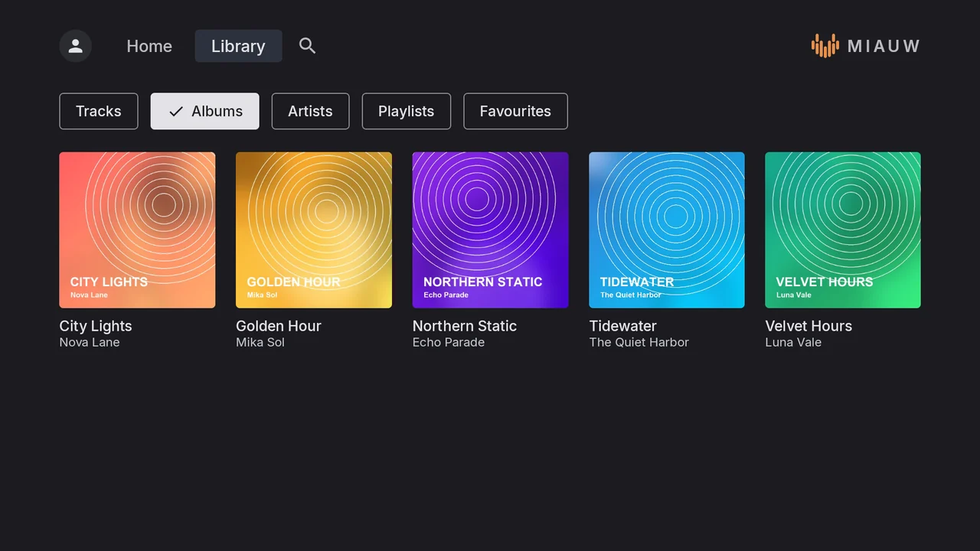
Task: Click the Tidewater title below the cover
Action: click(x=623, y=326)
